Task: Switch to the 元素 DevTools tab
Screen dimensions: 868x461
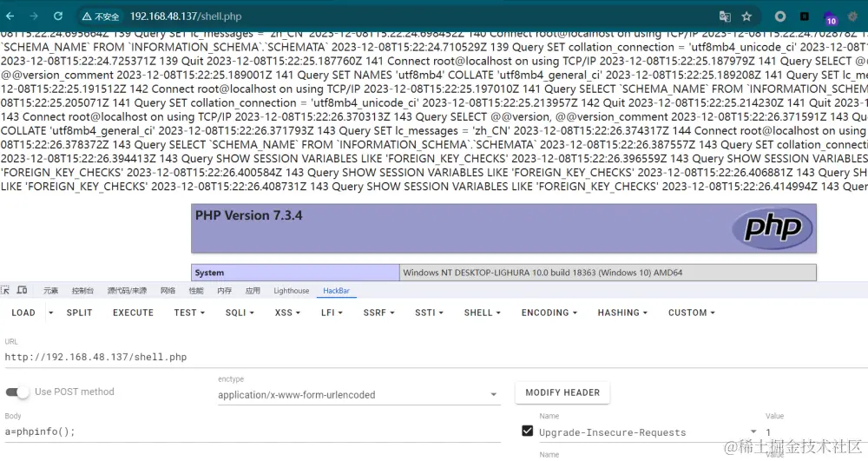Action: [x=51, y=291]
